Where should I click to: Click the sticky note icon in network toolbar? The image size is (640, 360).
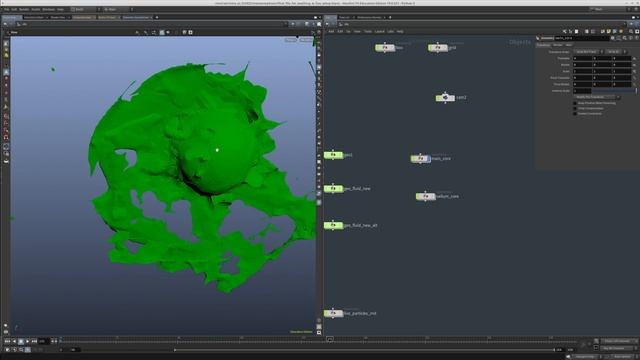pos(609,31)
